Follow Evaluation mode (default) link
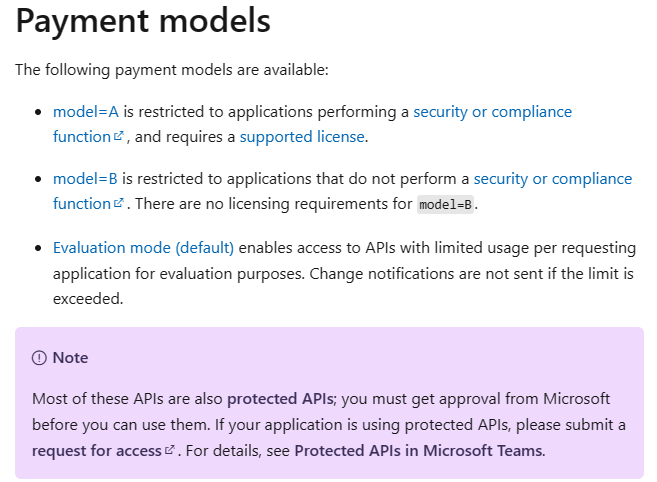Viewport: 657px width, 482px height. [x=143, y=248]
